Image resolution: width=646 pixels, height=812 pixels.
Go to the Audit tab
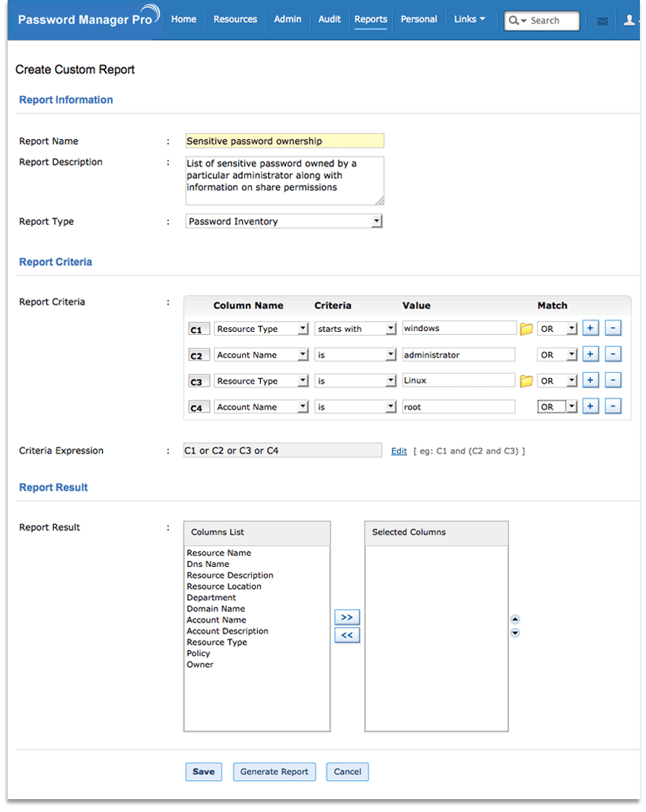click(x=329, y=20)
